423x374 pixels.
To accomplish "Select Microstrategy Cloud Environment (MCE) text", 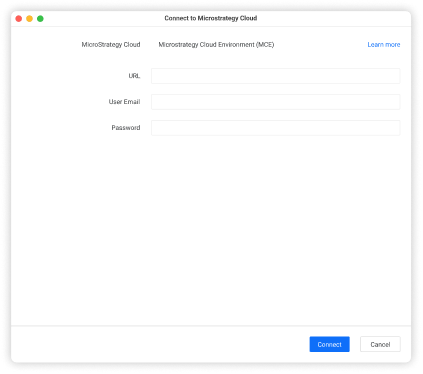I will (216, 45).
